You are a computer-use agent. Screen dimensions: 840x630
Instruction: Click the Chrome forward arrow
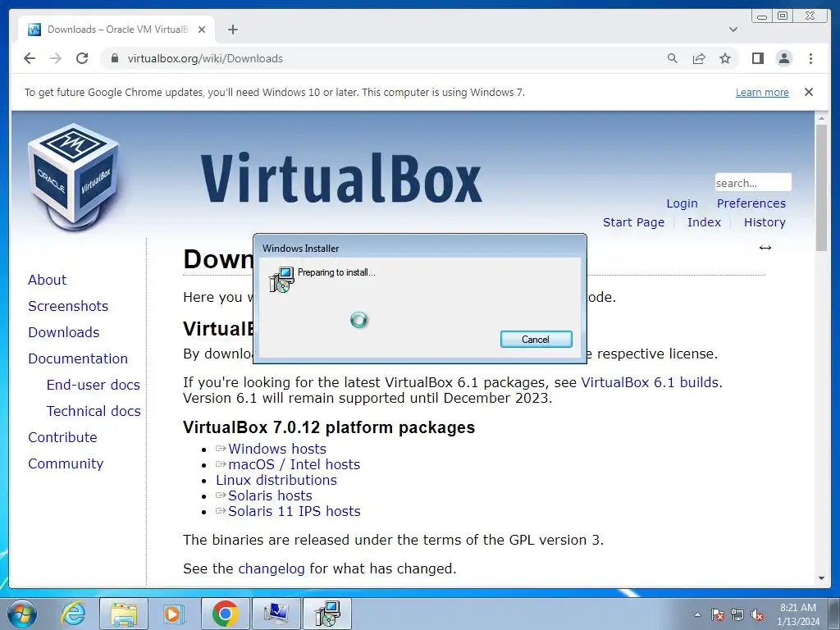pos(56,58)
